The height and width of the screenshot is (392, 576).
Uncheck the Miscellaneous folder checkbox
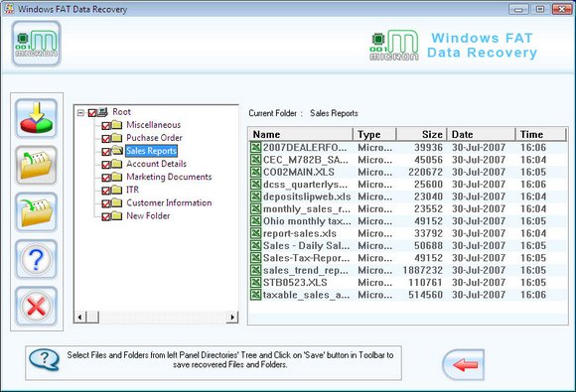[106, 126]
